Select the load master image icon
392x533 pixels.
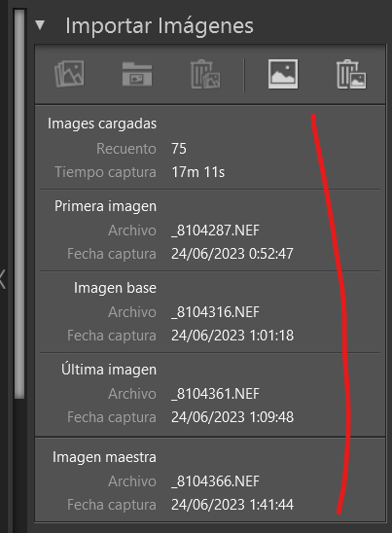[x=283, y=74]
